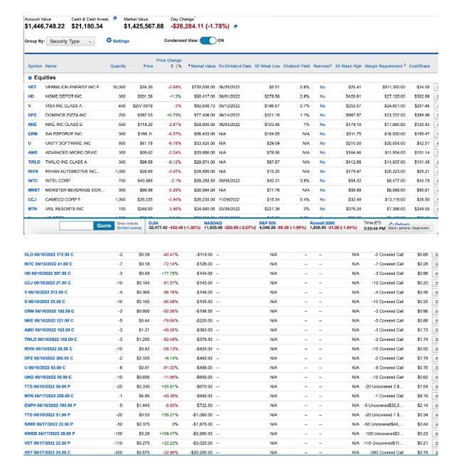Open the RIVN equity symbol link
Image resolution: width=476 pixels, height=464 pixels.
tap(33, 172)
